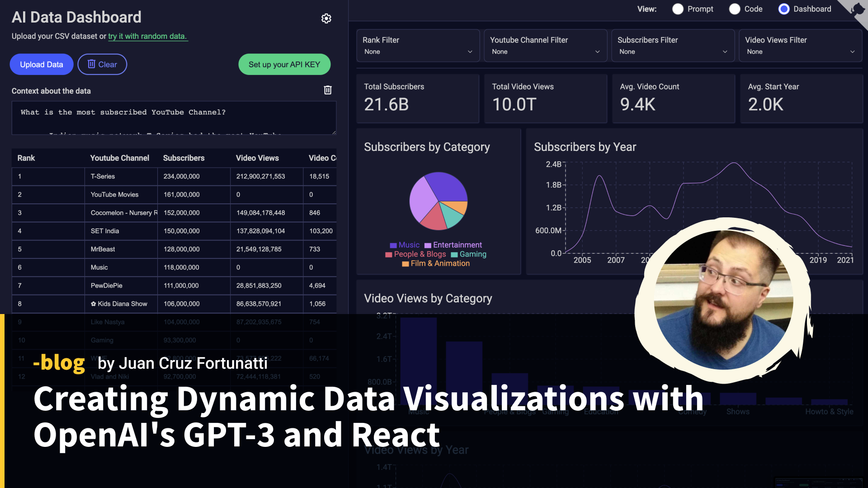Click the Film & Animation legend entry
The image size is (868, 488).
436,263
